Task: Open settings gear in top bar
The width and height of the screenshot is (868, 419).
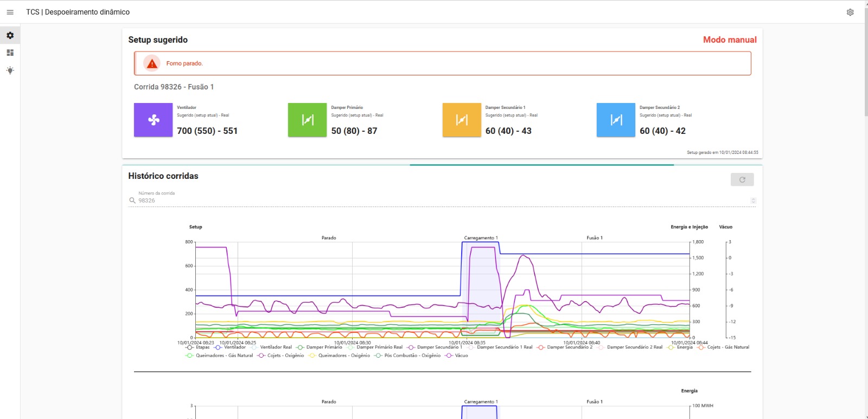Action: click(x=850, y=12)
